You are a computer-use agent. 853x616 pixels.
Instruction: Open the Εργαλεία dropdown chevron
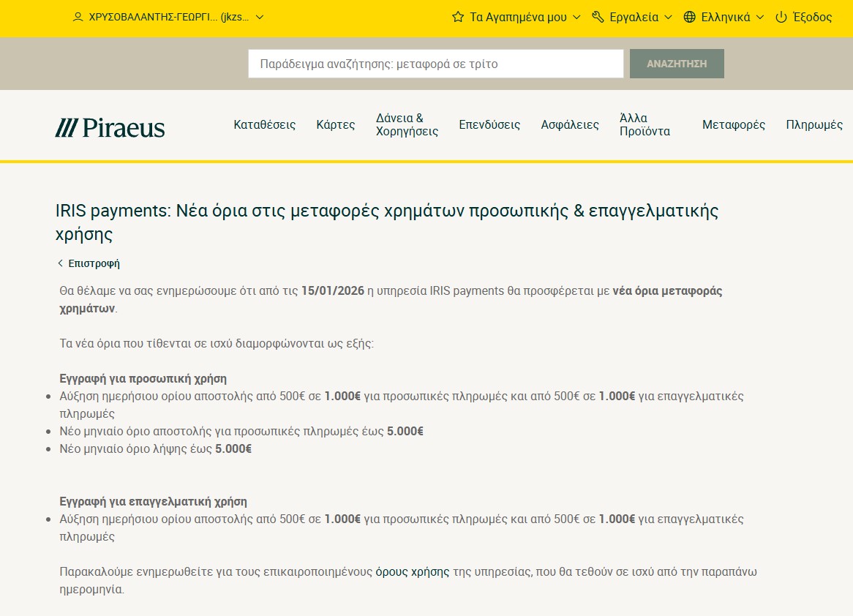pos(669,17)
